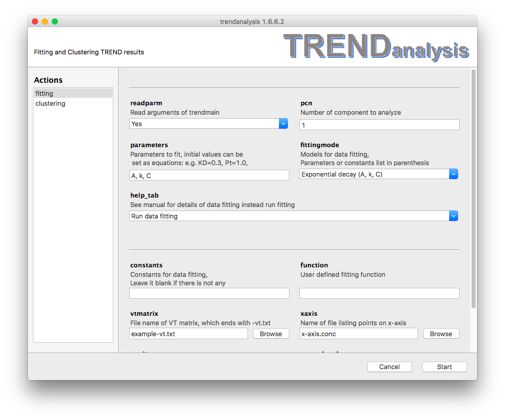
Task: Click the TRENDanalysis logo image
Action: [x=376, y=47]
